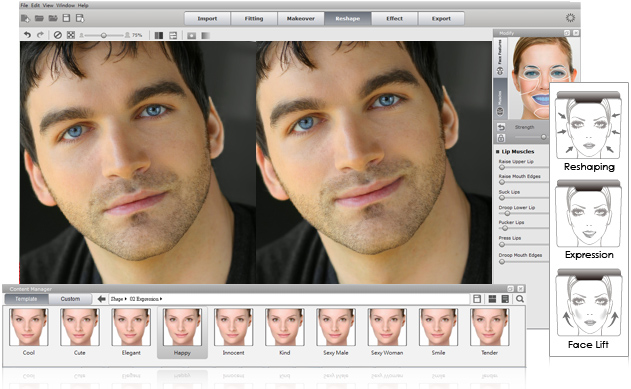
Task: Adjust the Suck Lips slider
Action: pos(502,198)
